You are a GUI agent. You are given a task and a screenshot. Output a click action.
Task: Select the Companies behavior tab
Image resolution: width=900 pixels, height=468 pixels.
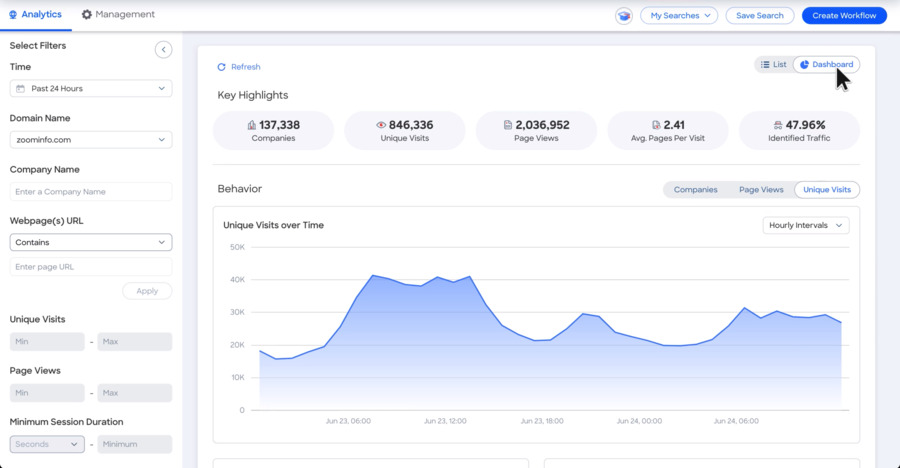pos(695,189)
